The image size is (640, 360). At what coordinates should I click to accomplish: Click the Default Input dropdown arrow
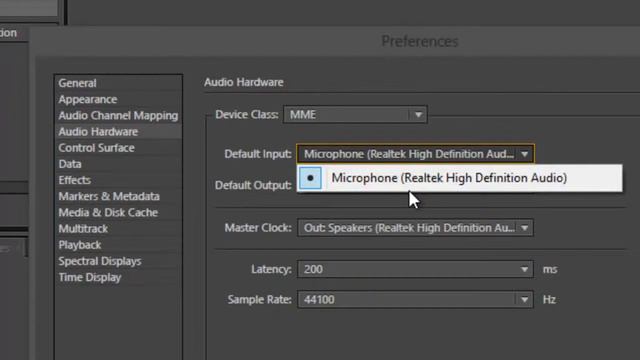pyautogui.click(x=525, y=154)
